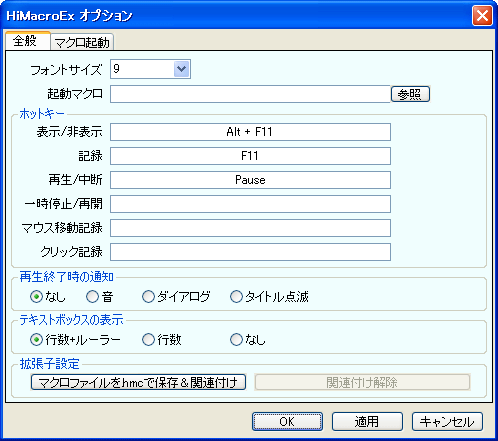The width and height of the screenshot is (498, 441).
Task: Close the HiMacroEx オプション window
Action: [482, 15]
